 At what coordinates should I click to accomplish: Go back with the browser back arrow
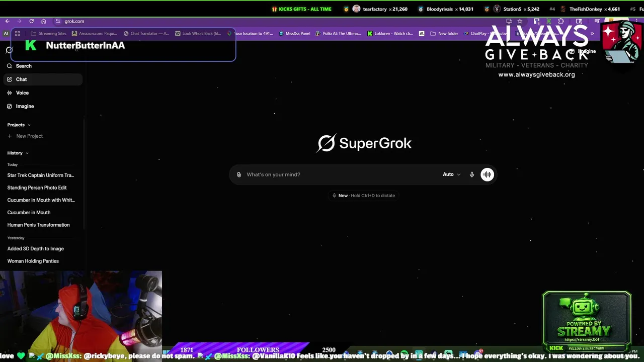8,21
